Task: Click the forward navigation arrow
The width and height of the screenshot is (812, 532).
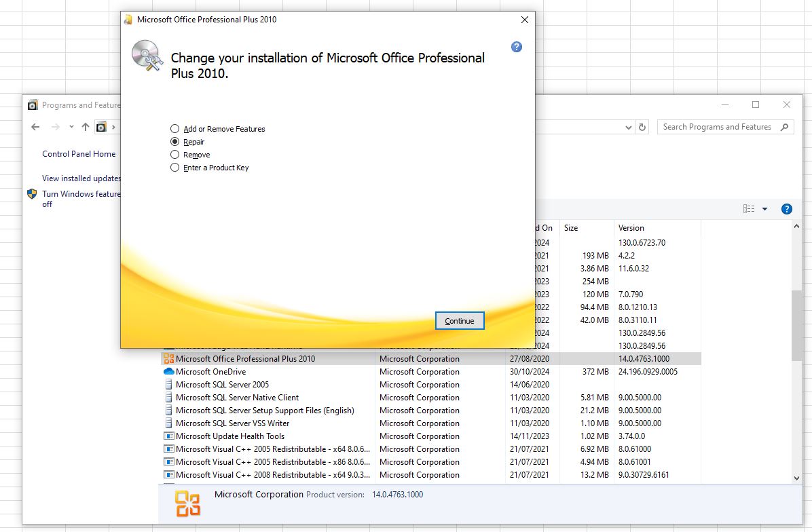Action: click(x=56, y=127)
